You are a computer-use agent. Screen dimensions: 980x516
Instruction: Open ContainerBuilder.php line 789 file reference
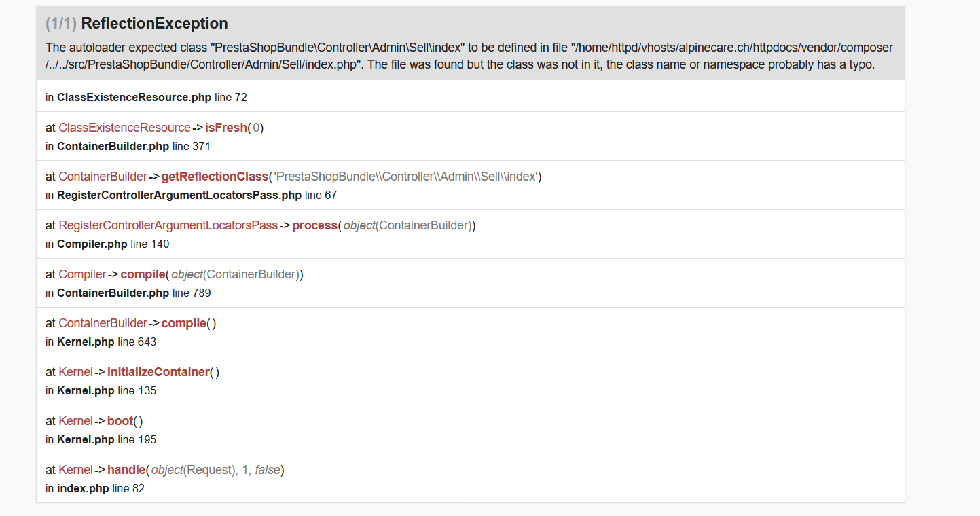click(113, 293)
